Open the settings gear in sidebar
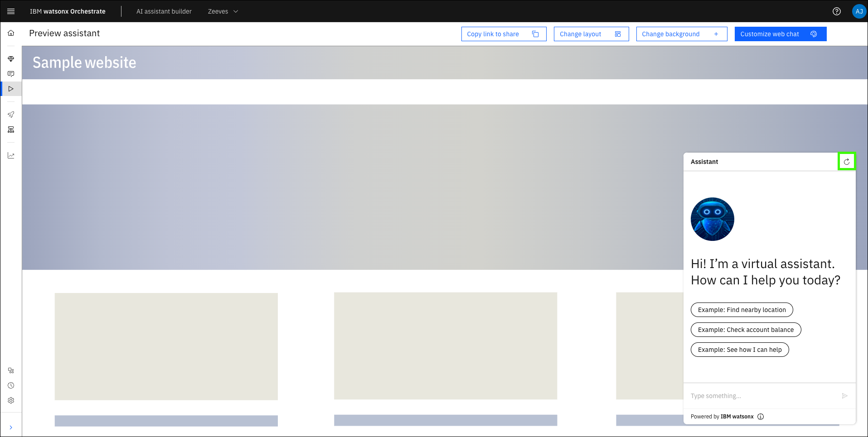This screenshot has height=437, width=868. 11,400
